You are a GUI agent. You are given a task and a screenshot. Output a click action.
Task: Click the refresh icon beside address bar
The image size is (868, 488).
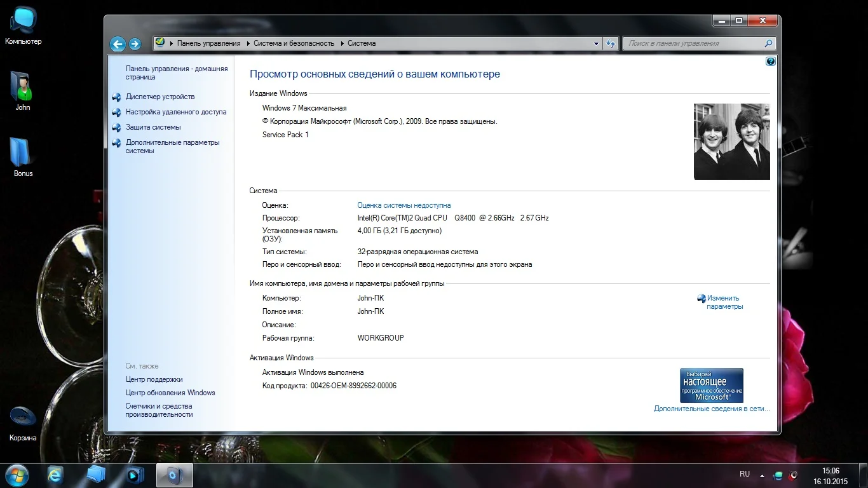611,44
